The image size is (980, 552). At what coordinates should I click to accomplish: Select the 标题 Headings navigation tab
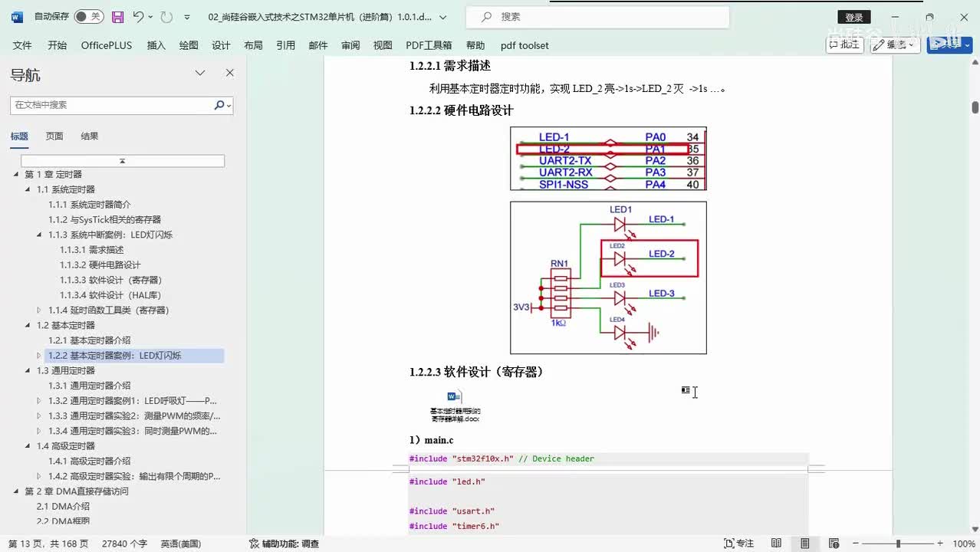coord(19,136)
